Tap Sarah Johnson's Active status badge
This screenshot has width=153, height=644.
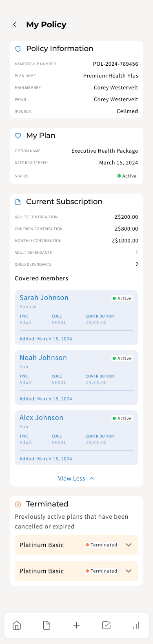coord(122,298)
